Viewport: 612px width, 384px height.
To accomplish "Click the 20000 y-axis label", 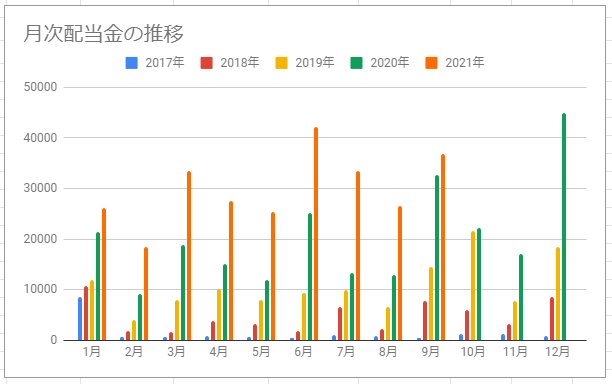I will [x=41, y=239].
